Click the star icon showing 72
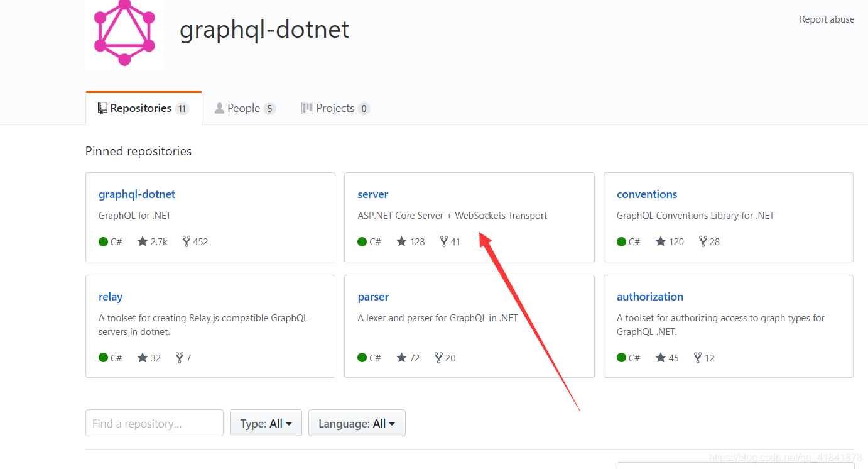The height and width of the screenshot is (469, 868). tap(402, 358)
